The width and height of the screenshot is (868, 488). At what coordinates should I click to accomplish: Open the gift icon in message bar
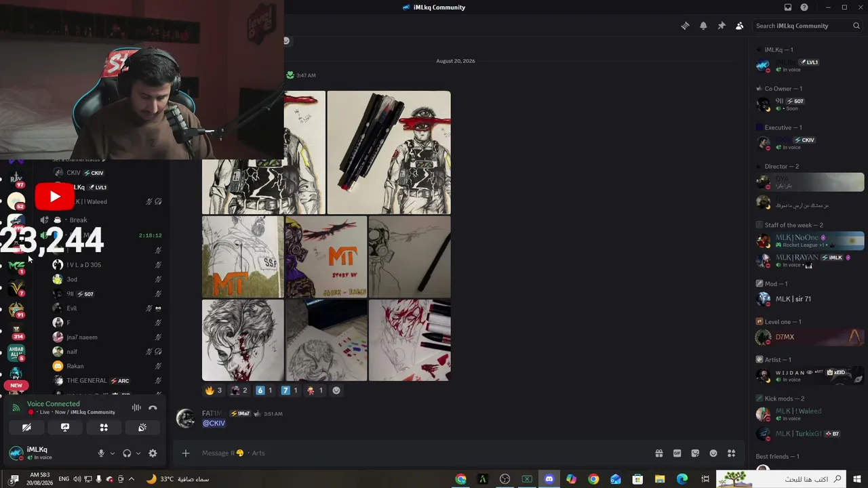(x=658, y=453)
